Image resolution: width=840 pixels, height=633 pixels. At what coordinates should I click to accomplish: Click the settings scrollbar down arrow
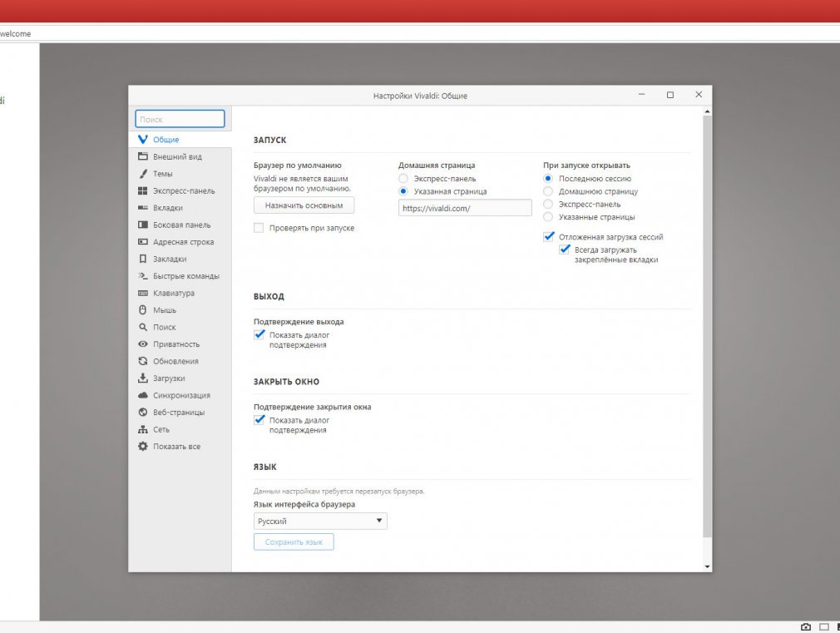tap(707, 566)
